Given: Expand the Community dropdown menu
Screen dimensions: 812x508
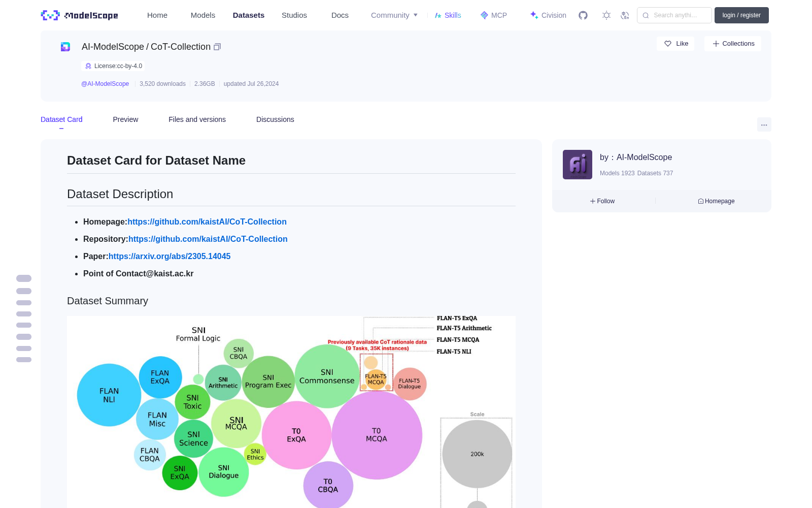Looking at the screenshot, I should click(x=394, y=15).
